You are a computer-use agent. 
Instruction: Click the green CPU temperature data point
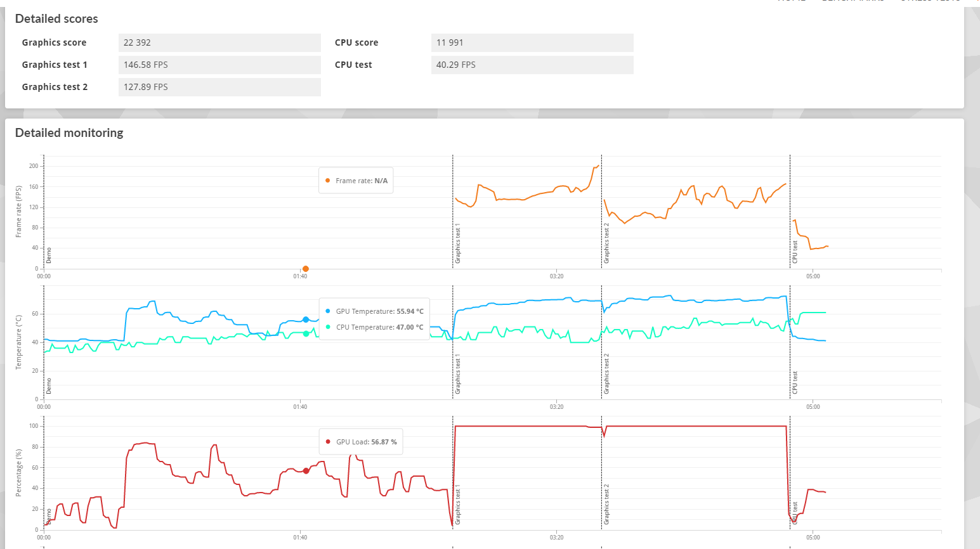306,333
